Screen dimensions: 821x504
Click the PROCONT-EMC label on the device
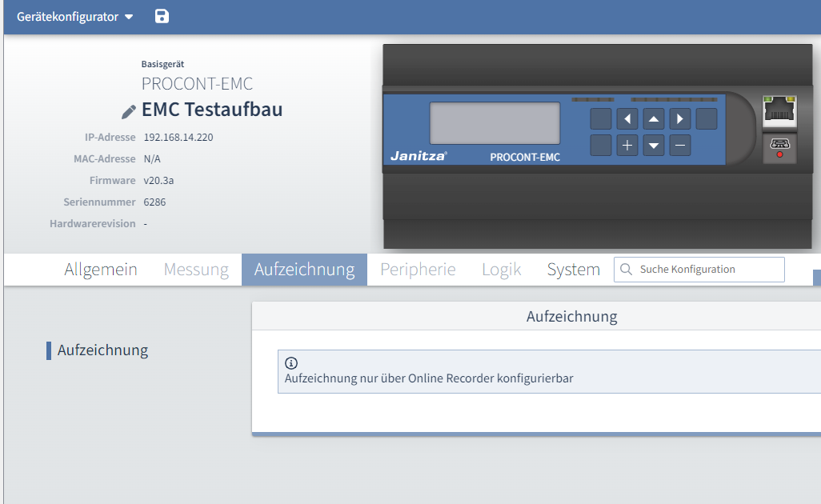pos(525,157)
